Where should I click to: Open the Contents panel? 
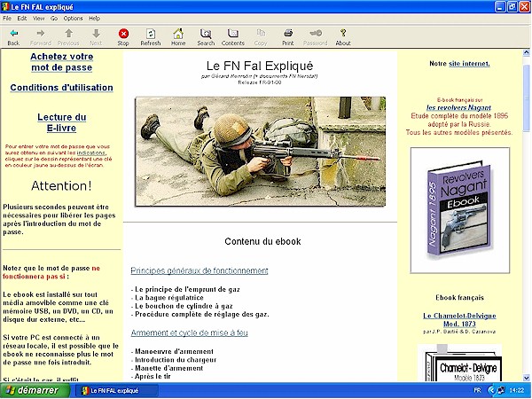[x=232, y=37]
